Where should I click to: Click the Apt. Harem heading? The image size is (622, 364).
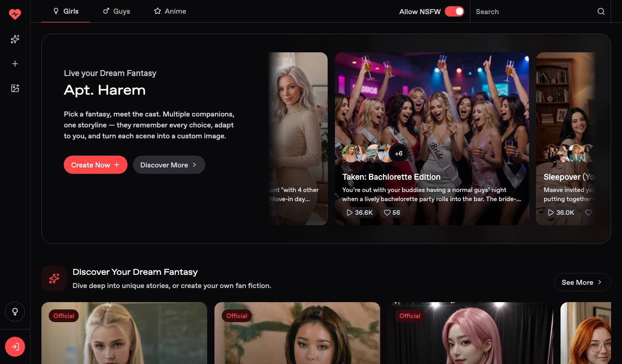tap(105, 90)
